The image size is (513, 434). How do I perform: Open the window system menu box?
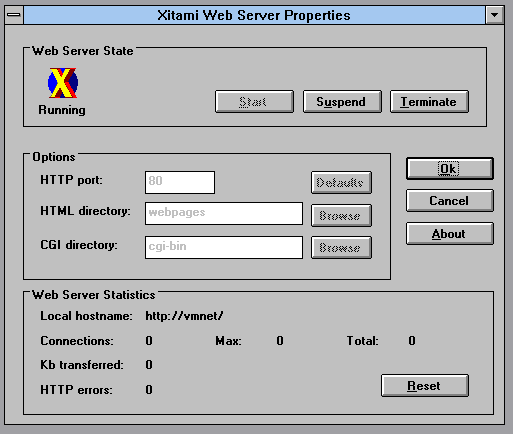[14, 15]
